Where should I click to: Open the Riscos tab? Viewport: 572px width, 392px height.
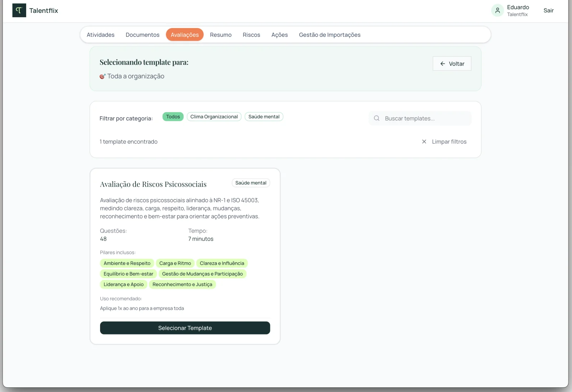point(251,35)
